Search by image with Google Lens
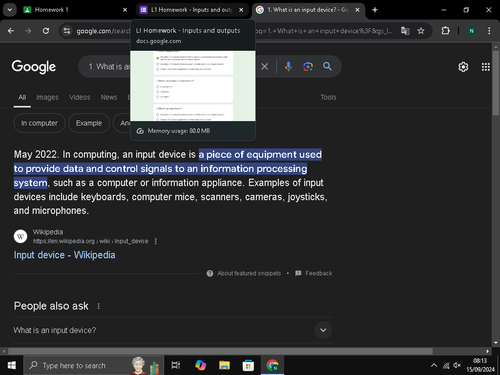The width and height of the screenshot is (500, 375). (308, 67)
